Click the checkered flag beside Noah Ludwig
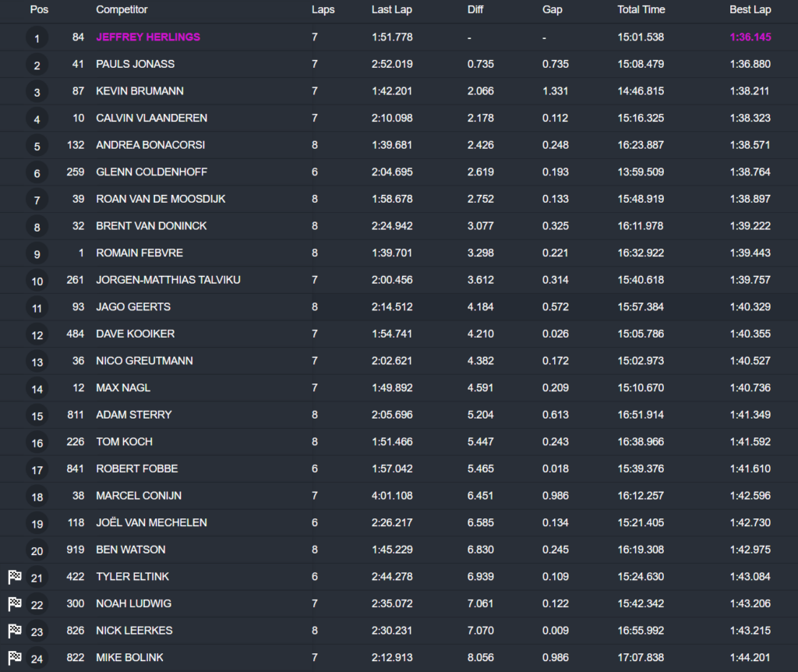 (x=14, y=603)
